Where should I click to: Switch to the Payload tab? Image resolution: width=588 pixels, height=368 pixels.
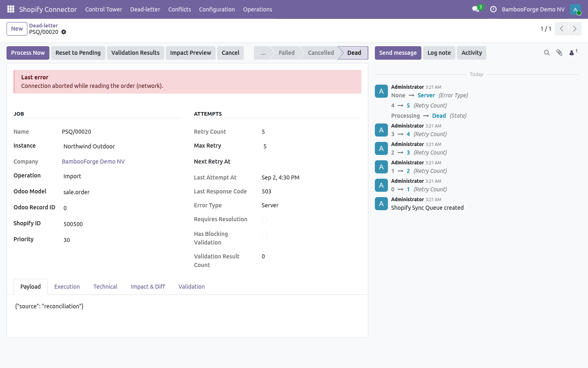31,287
